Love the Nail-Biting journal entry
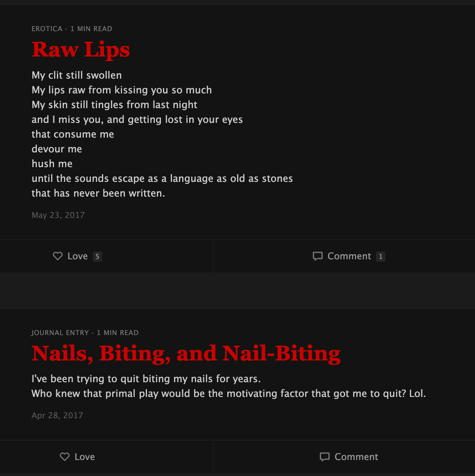The image size is (475, 476). point(106,457)
